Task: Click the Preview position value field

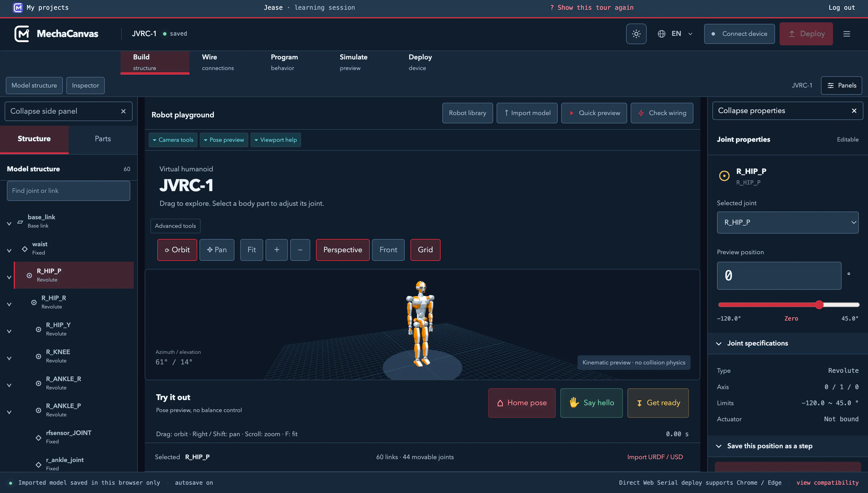Action: click(x=779, y=275)
